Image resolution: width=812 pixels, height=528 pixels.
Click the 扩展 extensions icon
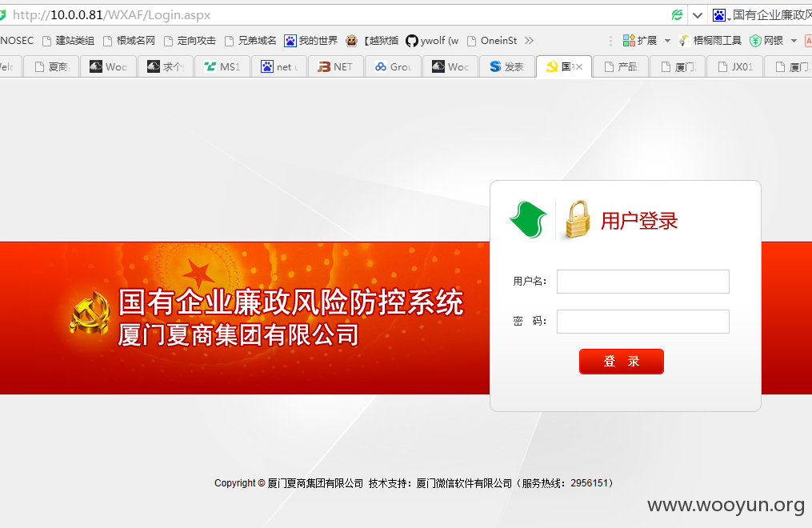click(629, 40)
